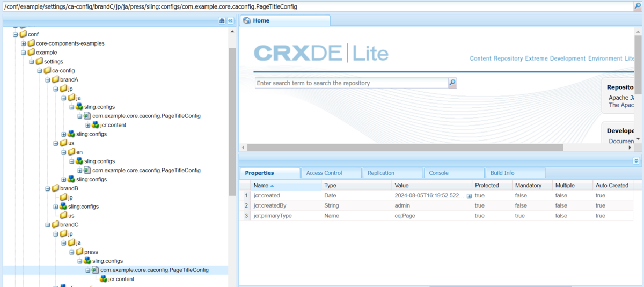Sort properties by Name column header
This screenshot has width=644, height=287.
(x=287, y=185)
